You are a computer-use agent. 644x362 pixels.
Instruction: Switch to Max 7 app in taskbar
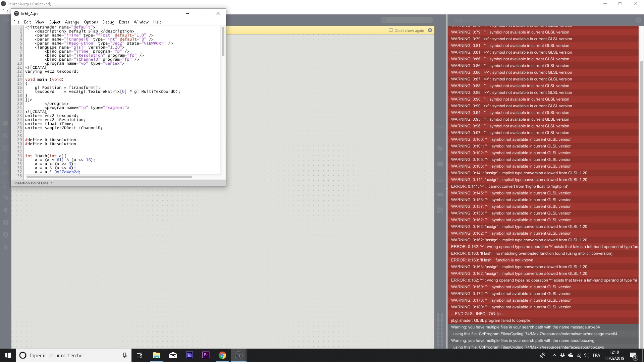[238, 355]
